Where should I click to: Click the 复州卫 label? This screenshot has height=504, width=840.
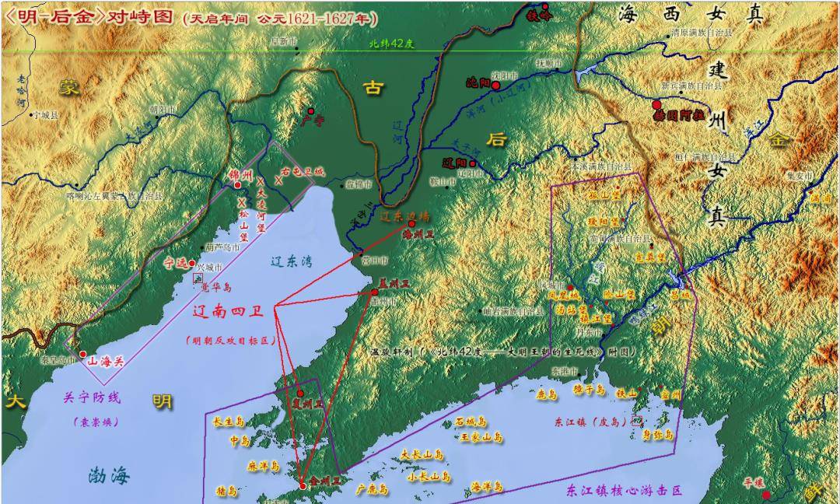[308, 405]
